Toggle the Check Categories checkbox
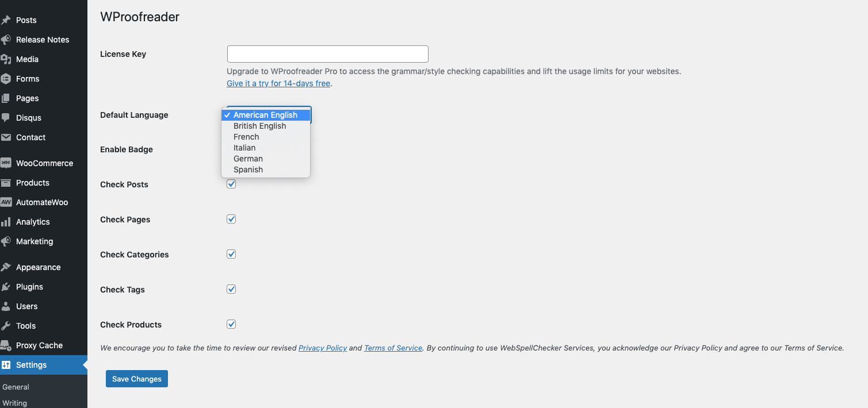Image resolution: width=868 pixels, height=408 pixels. click(231, 254)
